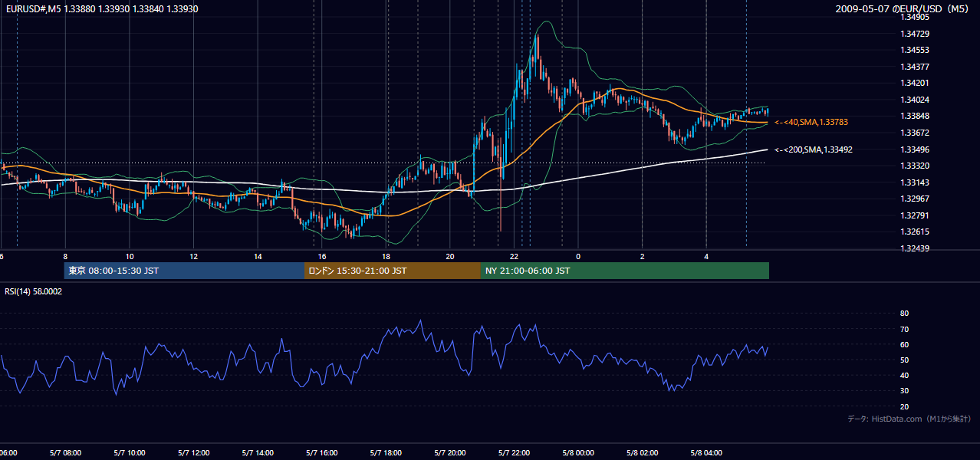Click price axis value 1.33672
The height and width of the screenshot is (460, 980).
[x=915, y=133]
